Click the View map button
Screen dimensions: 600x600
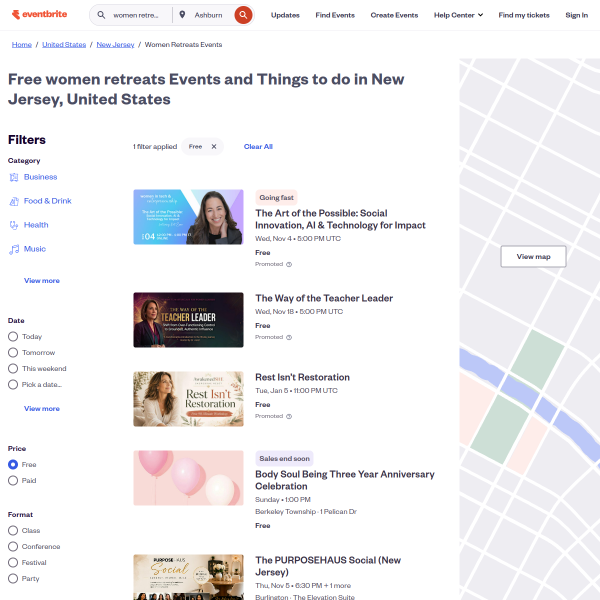pyautogui.click(x=533, y=256)
